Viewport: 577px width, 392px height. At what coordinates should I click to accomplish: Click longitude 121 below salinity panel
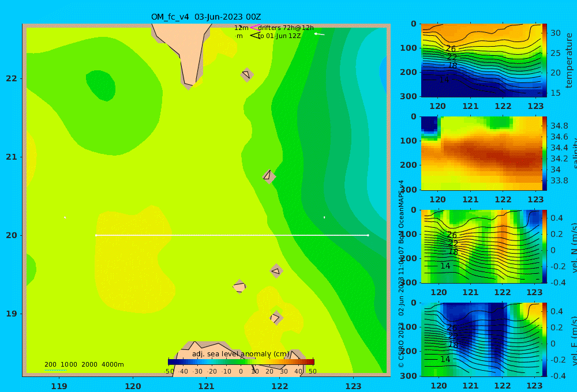click(x=471, y=199)
